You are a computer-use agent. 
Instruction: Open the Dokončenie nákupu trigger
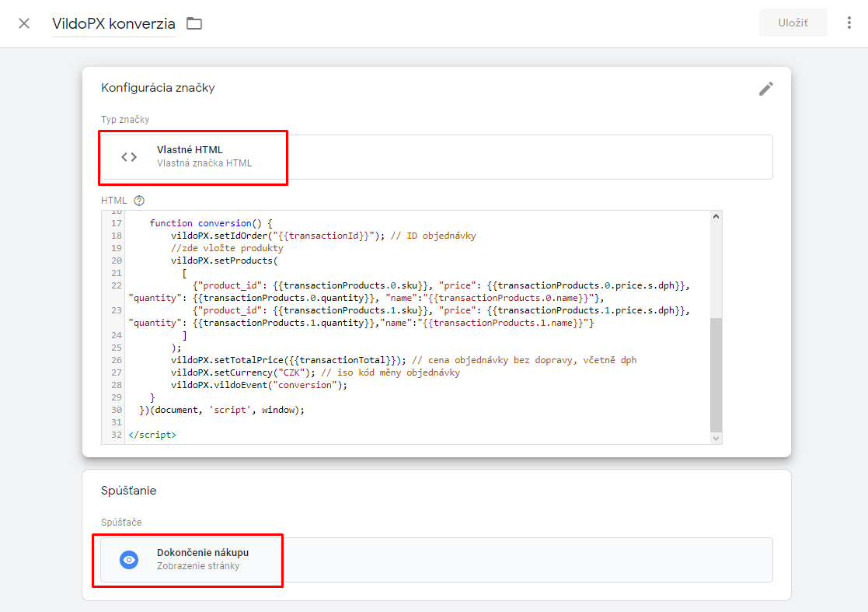click(436, 559)
